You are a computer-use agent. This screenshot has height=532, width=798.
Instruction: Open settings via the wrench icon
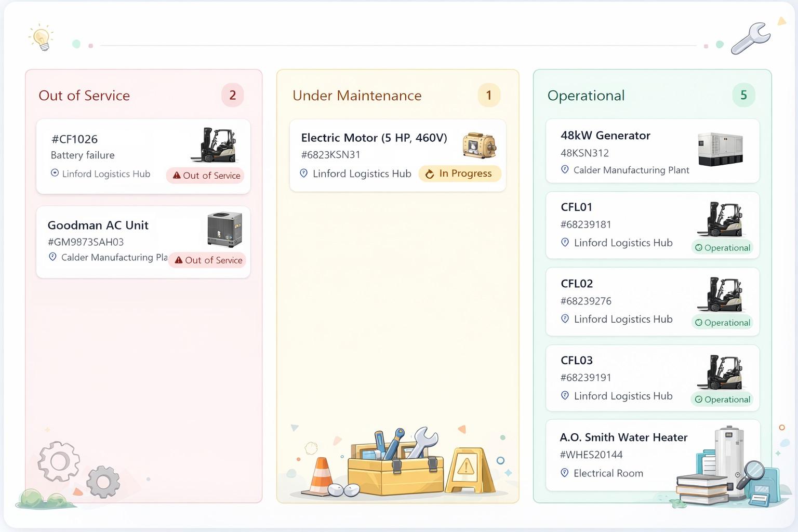click(x=750, y=38)
